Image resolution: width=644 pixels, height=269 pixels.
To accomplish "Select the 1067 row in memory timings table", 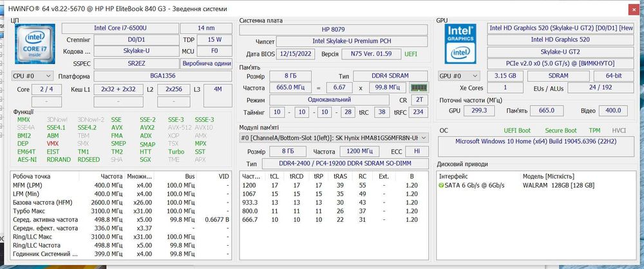I will pyautogui.click(x=334, y=194).
